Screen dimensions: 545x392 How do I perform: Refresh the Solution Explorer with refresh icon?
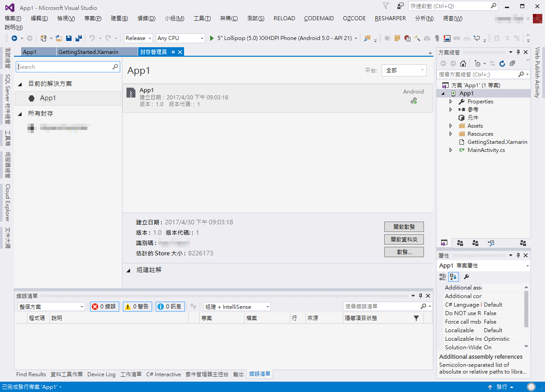(502, 64)
